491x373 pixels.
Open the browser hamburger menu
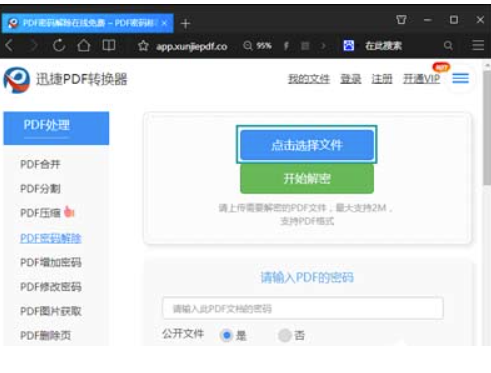(478, 45)
